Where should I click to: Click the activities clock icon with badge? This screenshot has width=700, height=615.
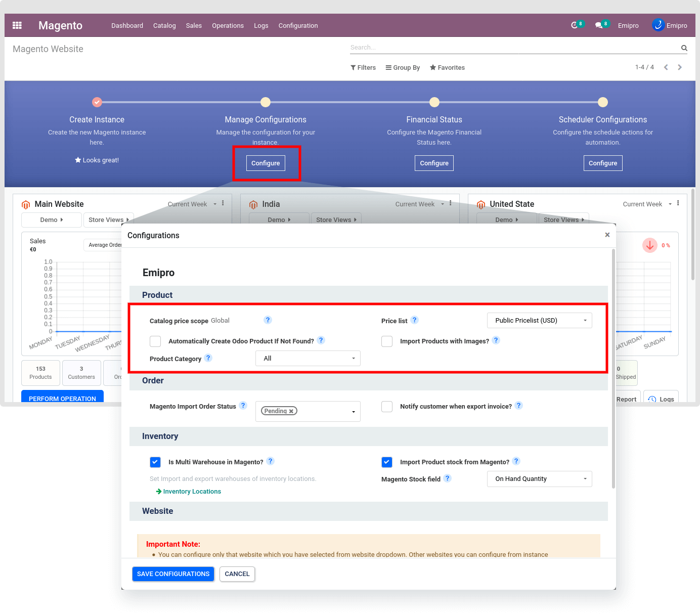(x=577, y=25)
